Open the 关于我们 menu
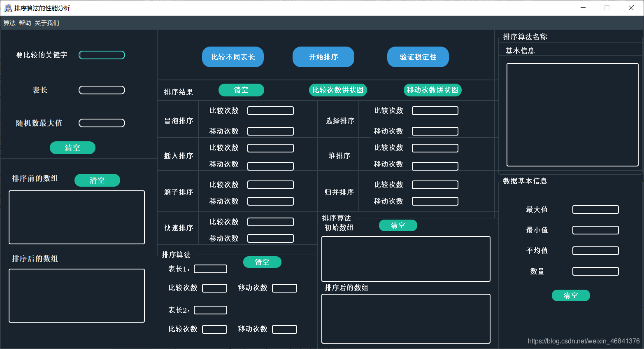Image resolution: width=644 pixels, height=349 pixels. tap(47, 23)
